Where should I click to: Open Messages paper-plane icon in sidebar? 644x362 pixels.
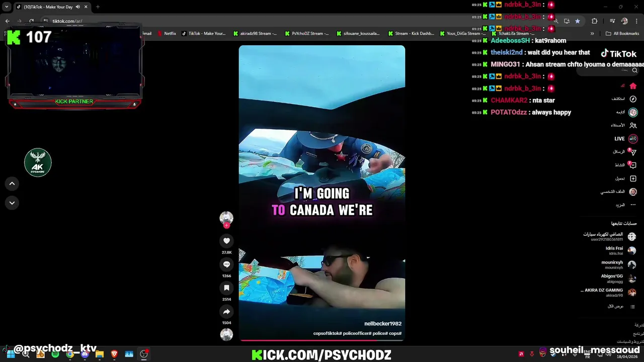click(633, 152)
